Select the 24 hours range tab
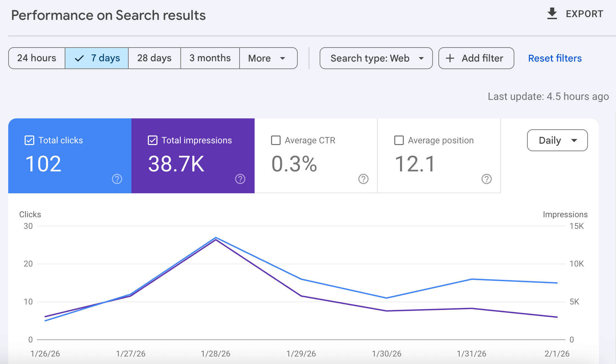Screen dimensions: 616x364 (37, 58)
